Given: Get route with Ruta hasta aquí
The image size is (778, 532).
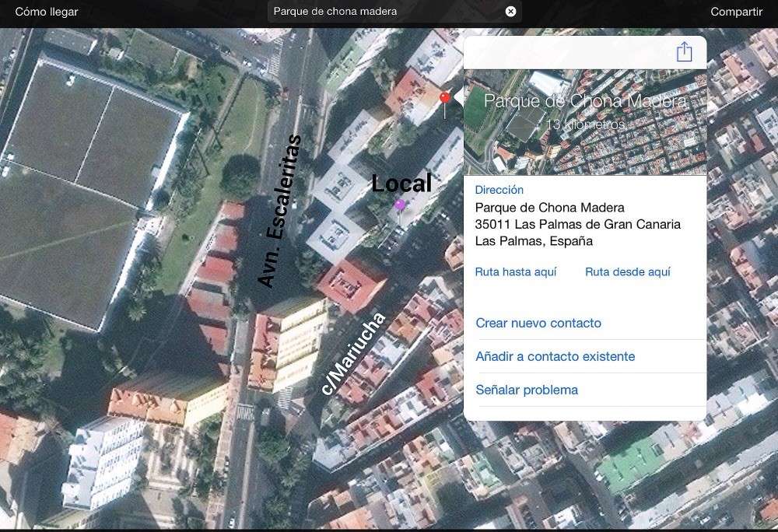Looking at the screenshot, I should 516,271.
